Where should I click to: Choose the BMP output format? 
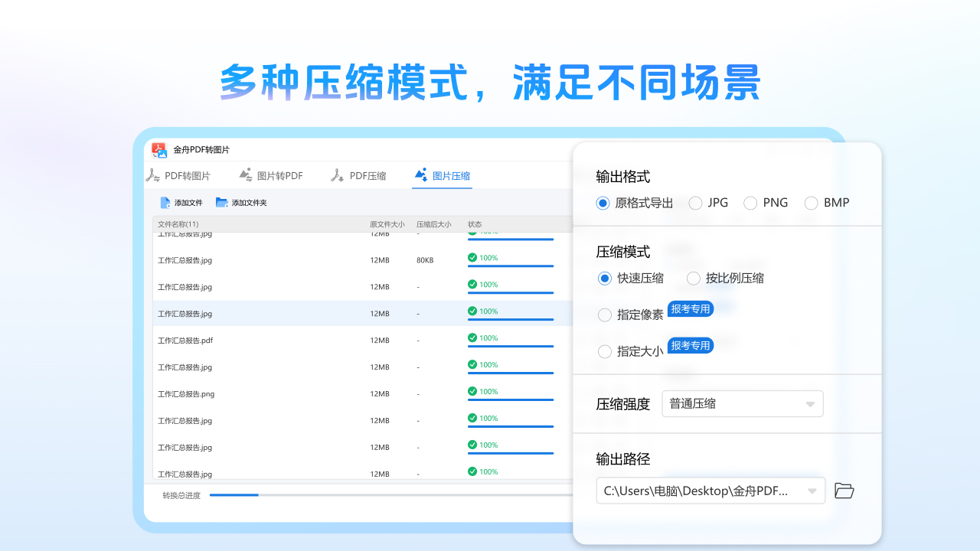click(x=811, y=203)
